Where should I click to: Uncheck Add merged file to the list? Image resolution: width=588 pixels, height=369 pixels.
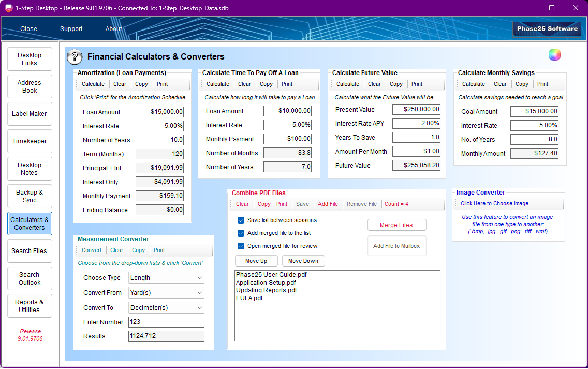click(x=241, y=233)
